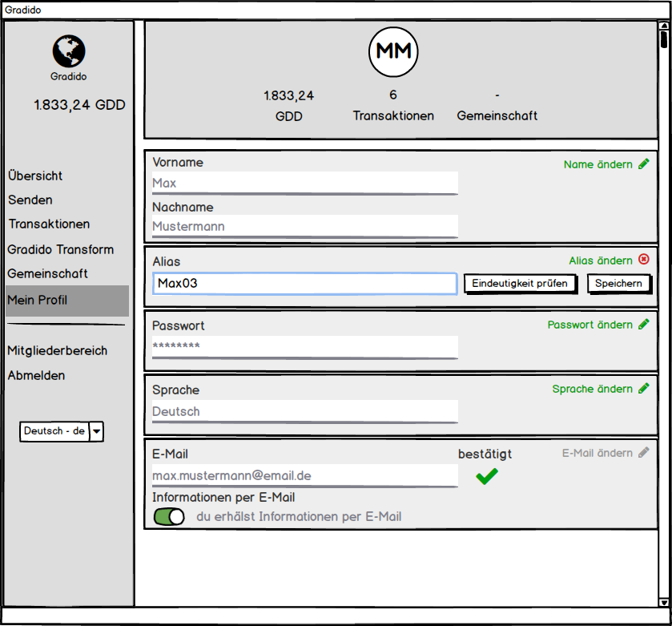Click pencil icon next to Name ändern
Screen dimensions: 672x626
(x=644, y=164)
